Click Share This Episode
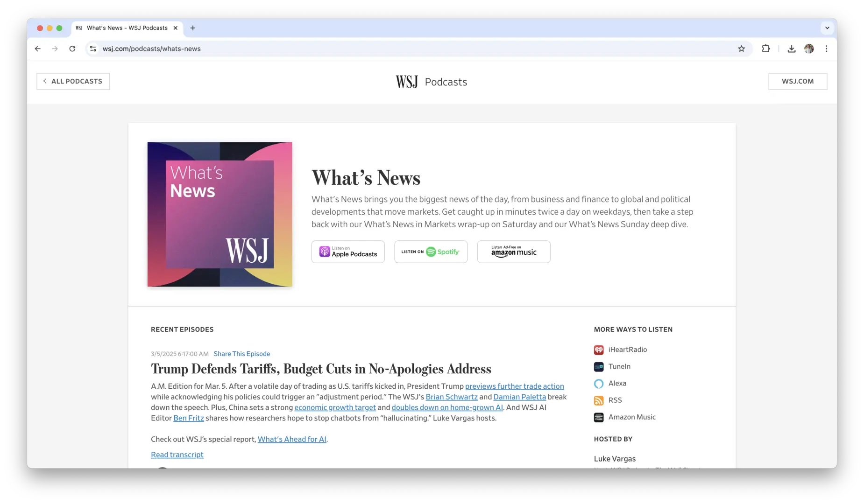Viewport: 864px width, 504px height. pos(241,354)
